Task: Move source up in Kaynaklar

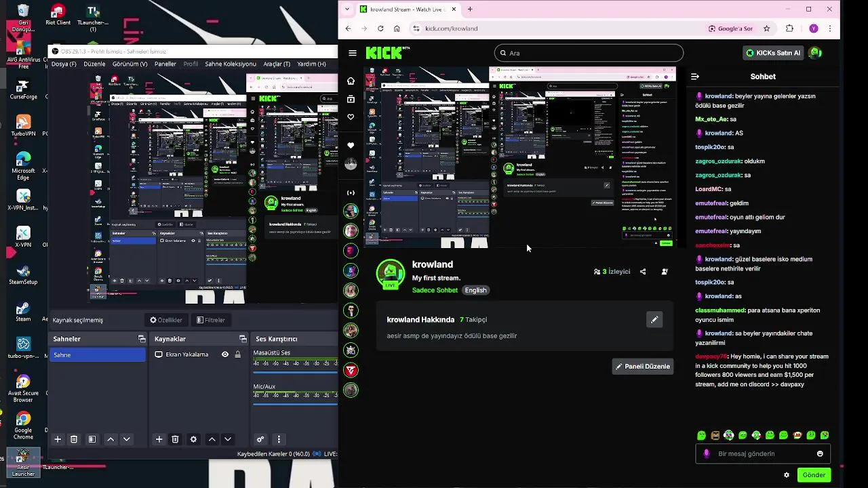Action: tap(212, 439)
